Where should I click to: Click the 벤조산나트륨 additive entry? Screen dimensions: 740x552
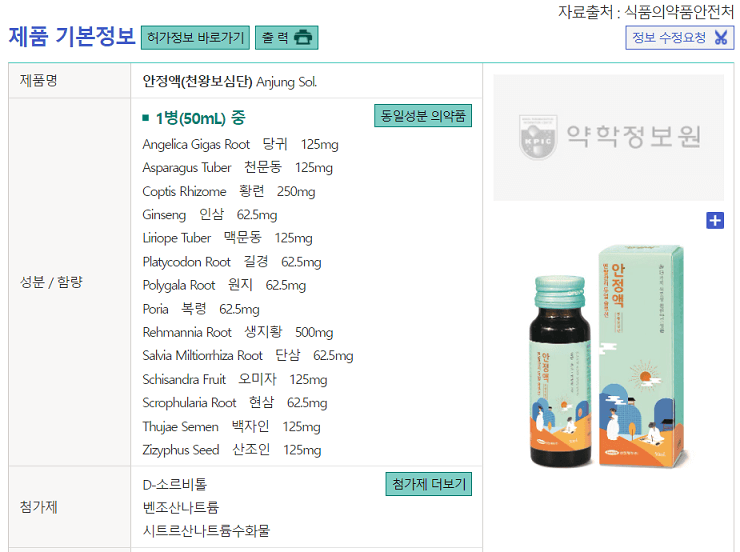(x=181, y=508)
